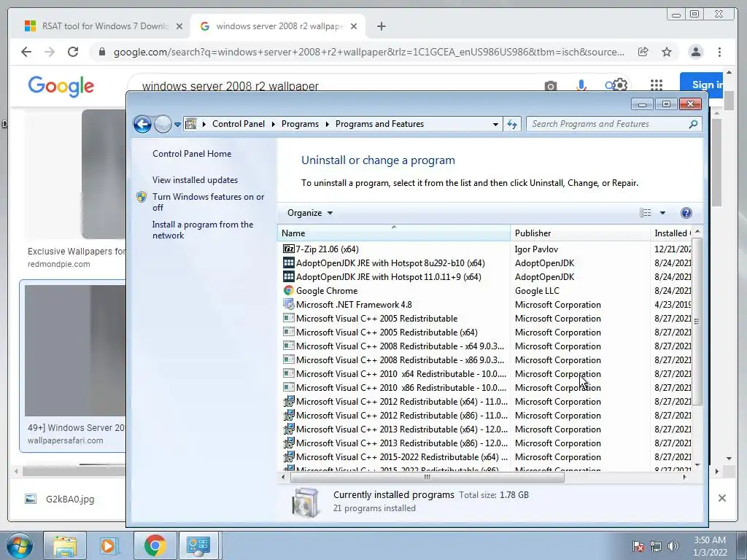The image size is (747, 560).
Task: Click the program list vertical scrollbar thumb
Action: pyautogui.click(x=697, y=322)
